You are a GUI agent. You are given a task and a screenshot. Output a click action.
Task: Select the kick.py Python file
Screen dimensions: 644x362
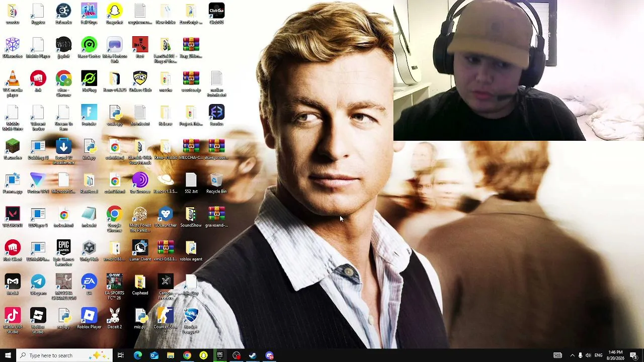[x=89, y=149]
